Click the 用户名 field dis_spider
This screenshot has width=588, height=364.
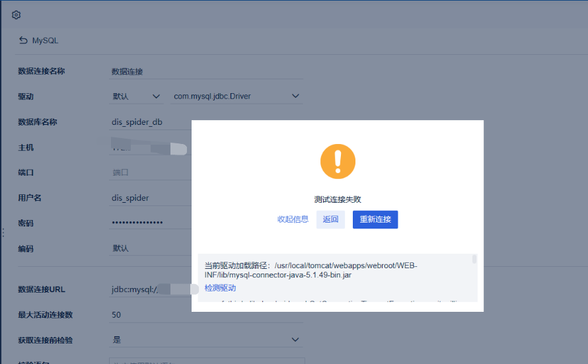click(151, 198)
